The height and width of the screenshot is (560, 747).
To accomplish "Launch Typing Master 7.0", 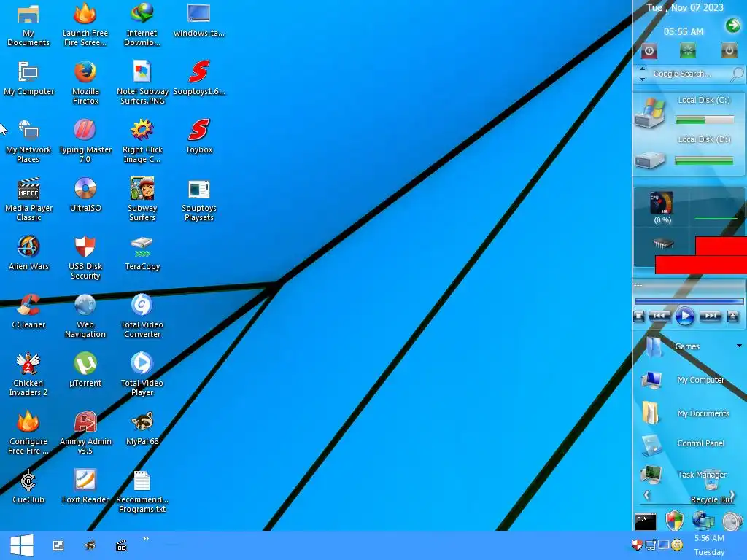I will click(85, 141).
